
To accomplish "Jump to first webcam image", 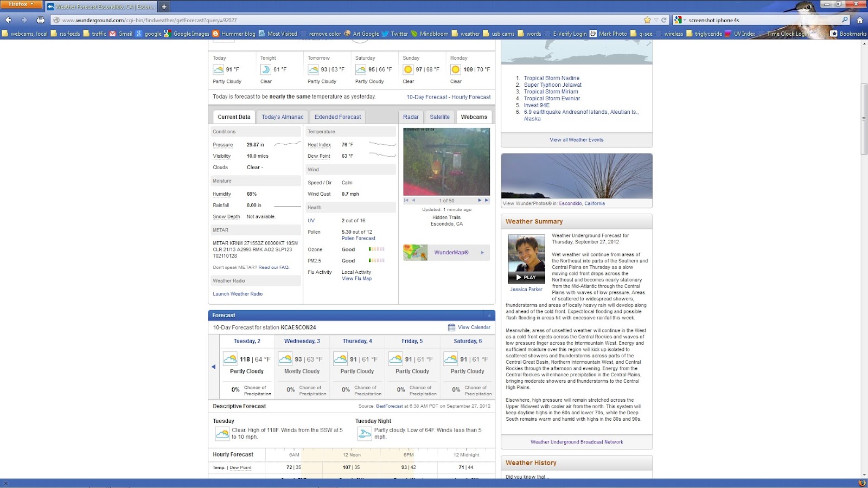I will pyautogui.click(x=406, y=200).
